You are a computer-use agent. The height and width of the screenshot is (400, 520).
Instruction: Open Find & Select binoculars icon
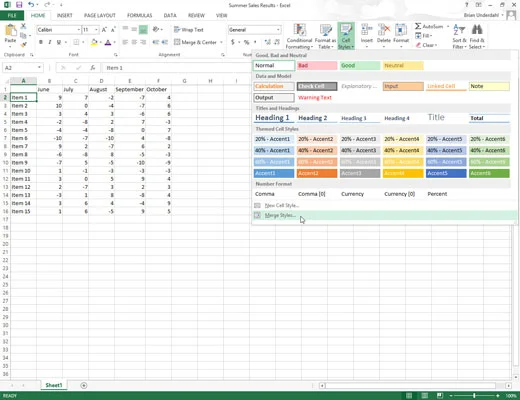(x=477, y=30)
